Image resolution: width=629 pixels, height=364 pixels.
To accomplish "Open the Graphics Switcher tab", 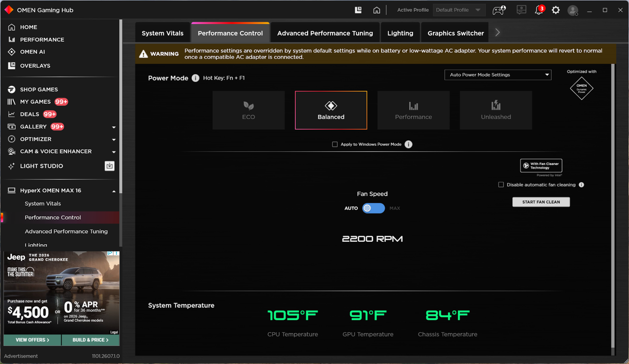I will (456, 33).
